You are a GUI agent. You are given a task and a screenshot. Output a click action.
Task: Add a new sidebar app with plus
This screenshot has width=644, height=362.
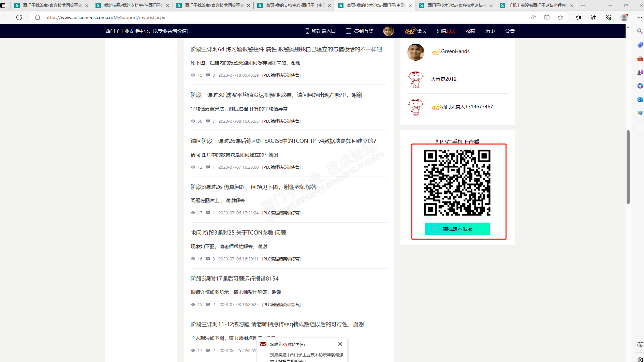pos(640,128)
